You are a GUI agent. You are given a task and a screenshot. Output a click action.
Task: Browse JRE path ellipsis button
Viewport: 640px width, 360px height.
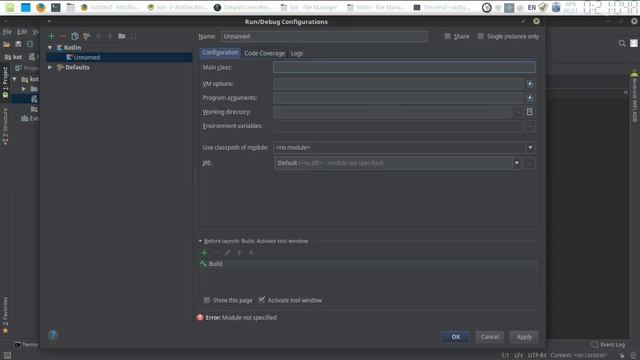pyautogui.click(x=529, y=163)
